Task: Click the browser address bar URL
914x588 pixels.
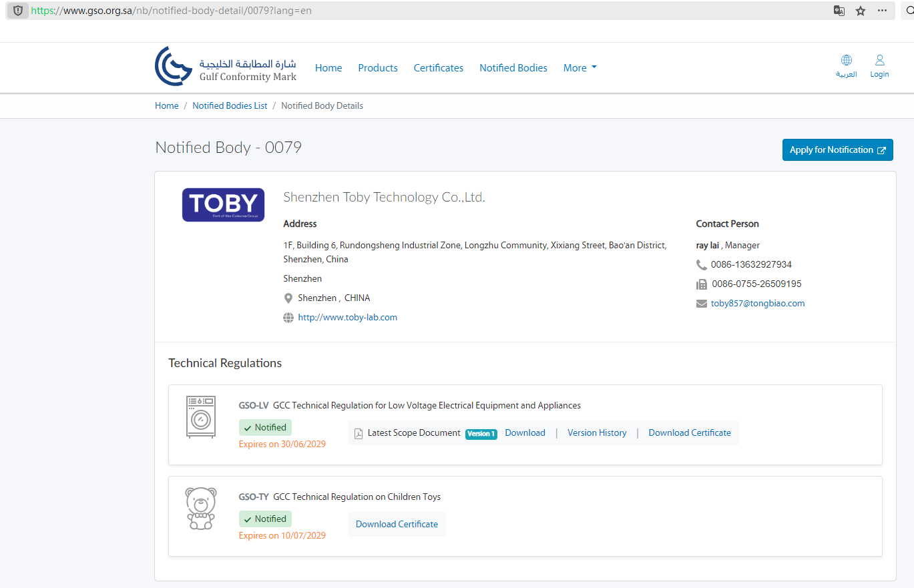Action: tap(401, 11)
